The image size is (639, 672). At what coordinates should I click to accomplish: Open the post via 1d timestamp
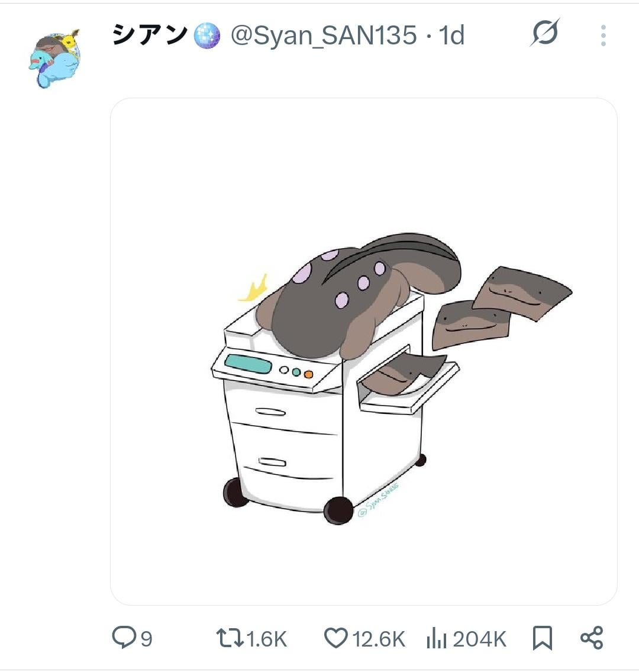click(x=451, y=35)
